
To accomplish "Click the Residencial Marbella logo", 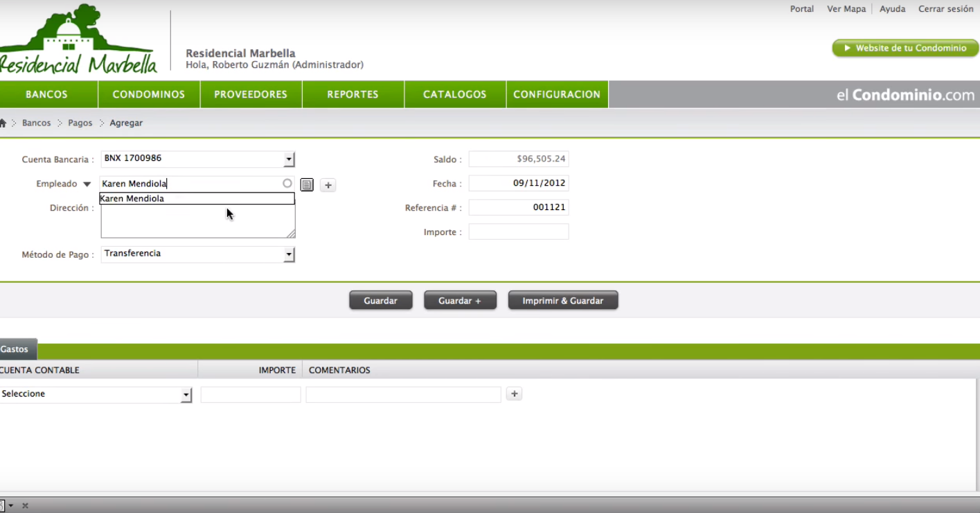I will click(78, 39).
